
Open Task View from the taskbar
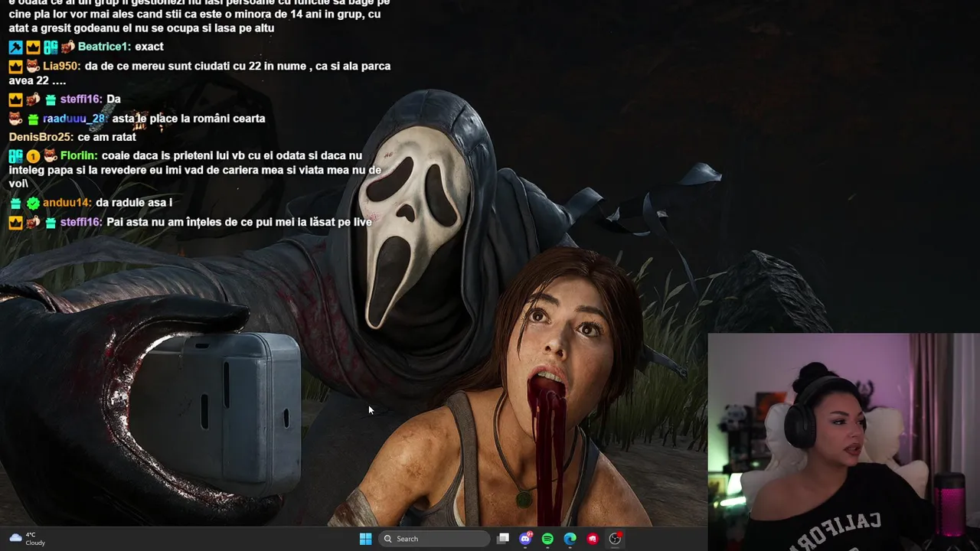click(x=503, y=539)
